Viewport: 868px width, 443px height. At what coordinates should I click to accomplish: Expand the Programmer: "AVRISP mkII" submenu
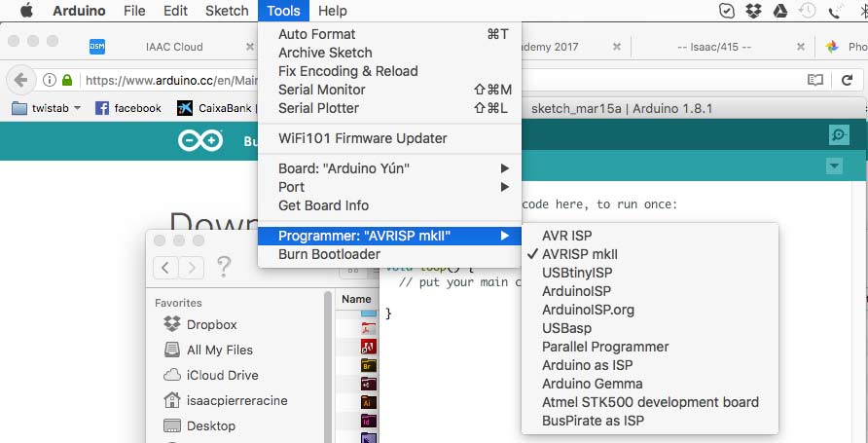tap(389, 236)
